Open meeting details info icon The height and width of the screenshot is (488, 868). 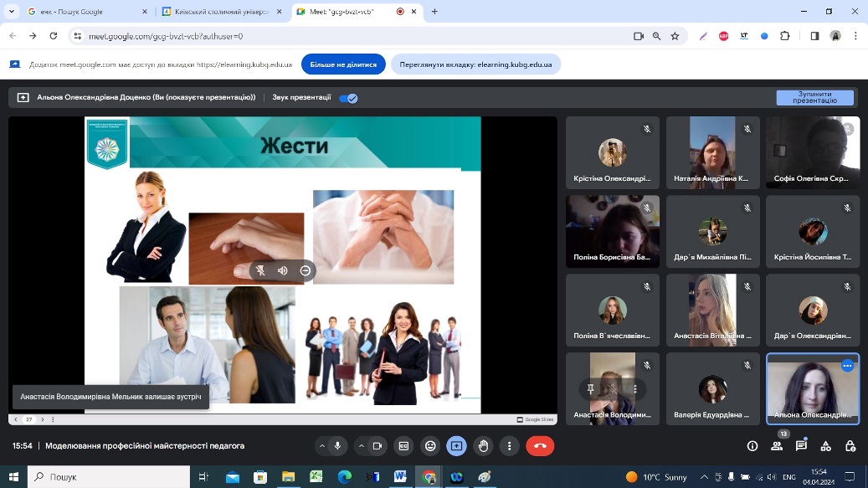[x=752, y=446]
